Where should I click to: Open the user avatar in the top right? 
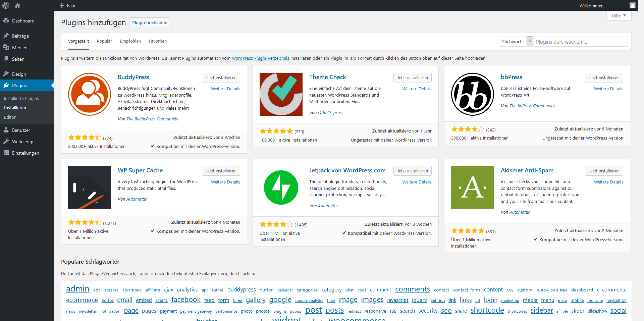pyautogui.click(x=632, y=5)
